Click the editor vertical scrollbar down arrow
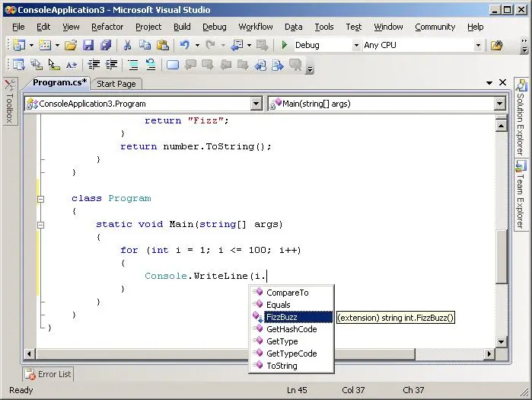The image size is (532, 400). tap(501, 341)
